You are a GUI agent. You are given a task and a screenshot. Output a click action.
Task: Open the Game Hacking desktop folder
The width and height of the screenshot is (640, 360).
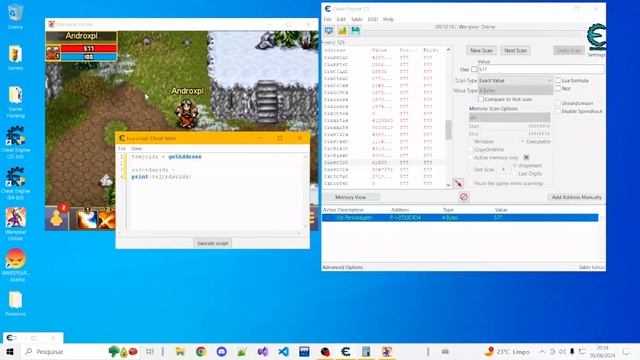click(x=16, y=102)
